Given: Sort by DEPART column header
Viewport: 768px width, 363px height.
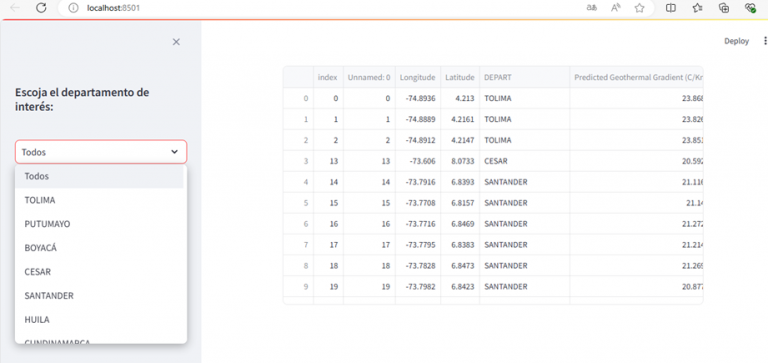Looking at the screenshot, I should [525, 77].
